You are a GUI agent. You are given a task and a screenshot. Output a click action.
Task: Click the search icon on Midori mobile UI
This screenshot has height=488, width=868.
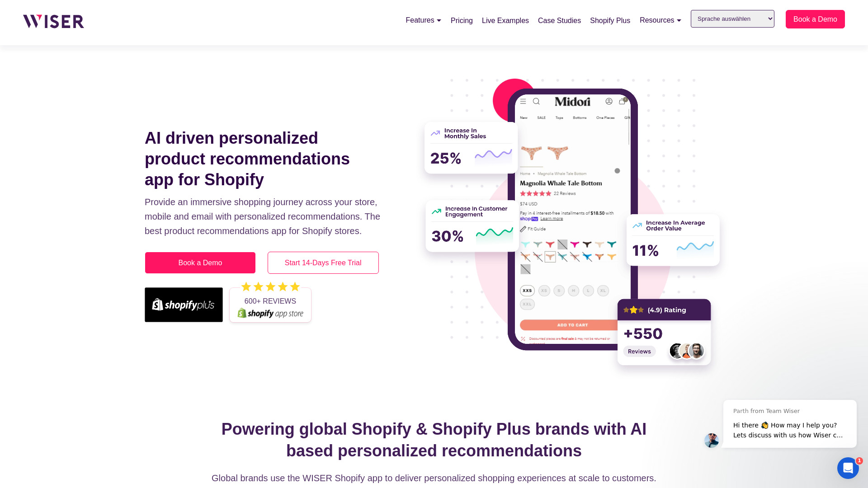click(536, 101)
